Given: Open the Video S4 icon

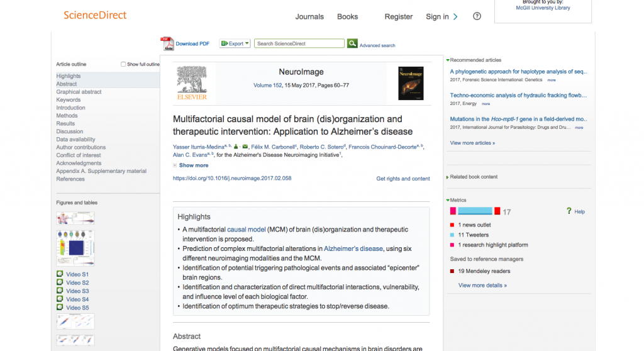Looking at the screenshot, I should (x=60, y=299).
